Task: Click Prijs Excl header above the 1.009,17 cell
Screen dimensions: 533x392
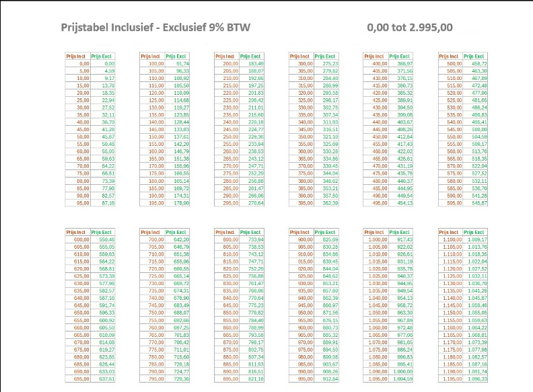Action: 474,232
